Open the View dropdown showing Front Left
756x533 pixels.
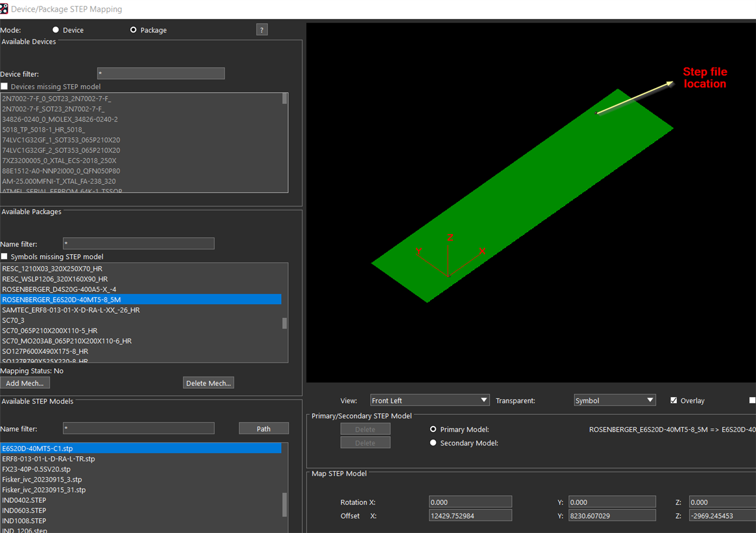[430, 400]
